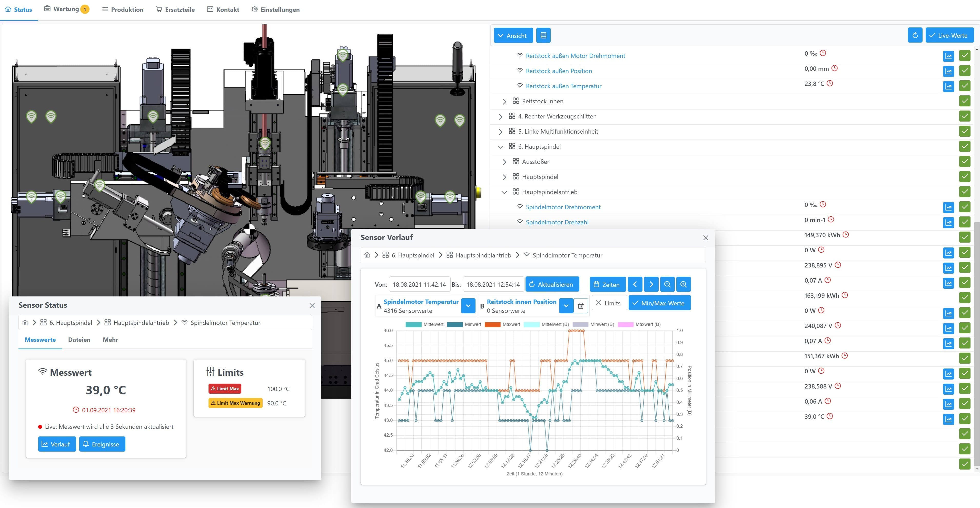Collapse the Hauptspindelantrieb tree node
Viewport: 980px width, 508px height.
click(504, 192)
